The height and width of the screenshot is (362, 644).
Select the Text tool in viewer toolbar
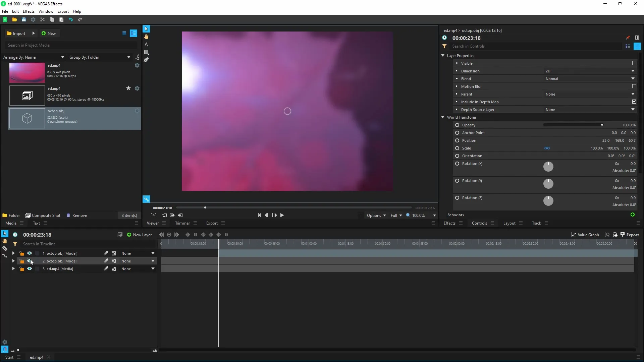pos(146,44)
